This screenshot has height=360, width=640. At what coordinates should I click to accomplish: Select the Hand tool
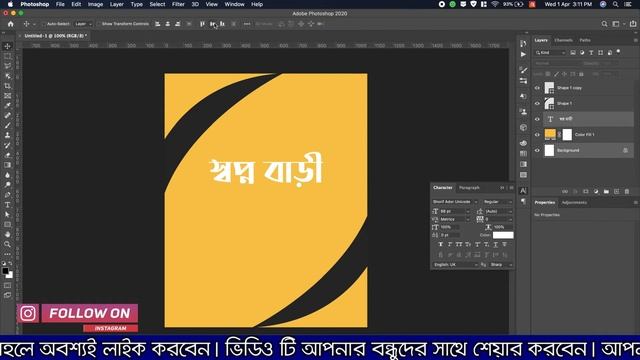point(7,234)
